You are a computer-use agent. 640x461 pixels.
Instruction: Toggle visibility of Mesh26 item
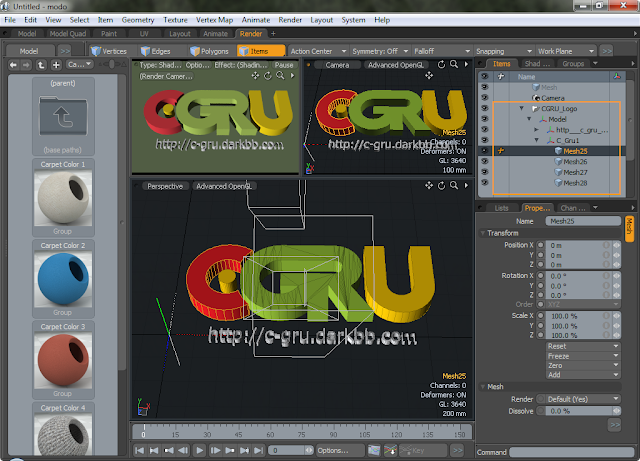tap(484, 161)
